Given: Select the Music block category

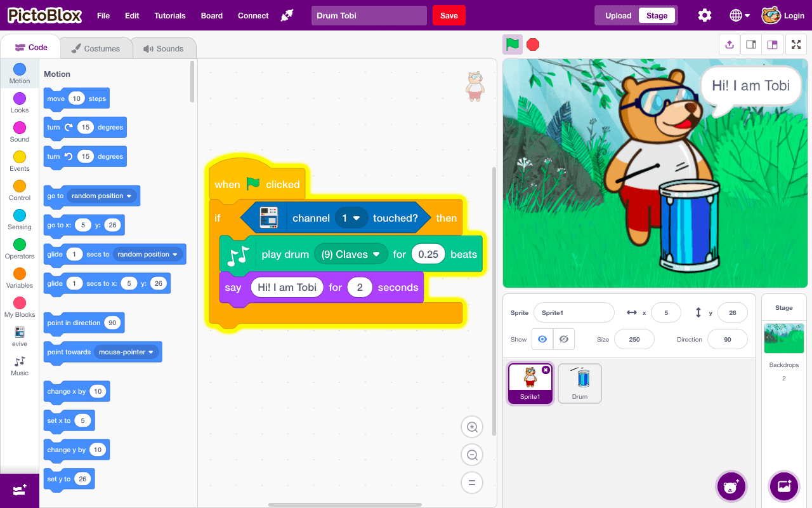Looking at the screenshot, I should click(20, 366).
